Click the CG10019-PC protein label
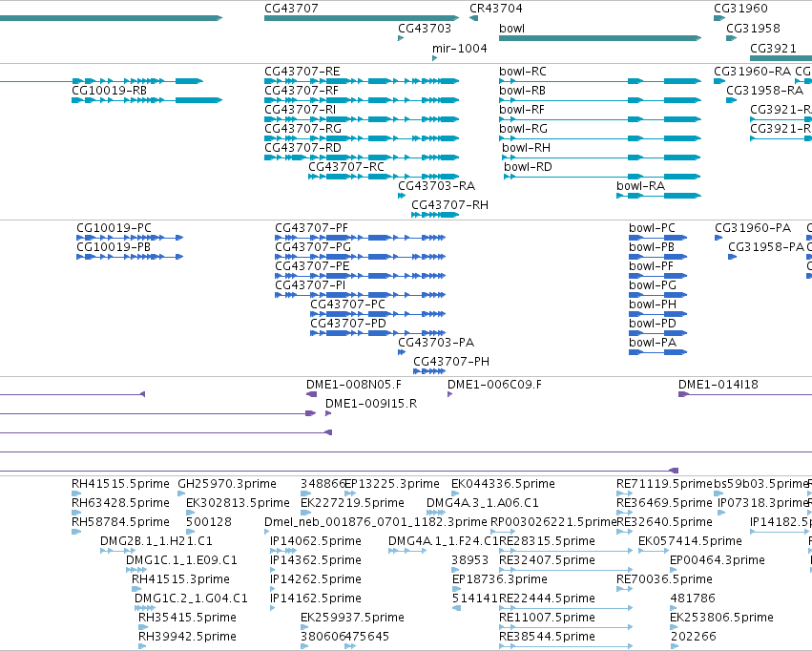The height and width of the screenshot is (651, 812). click(114, 228)
